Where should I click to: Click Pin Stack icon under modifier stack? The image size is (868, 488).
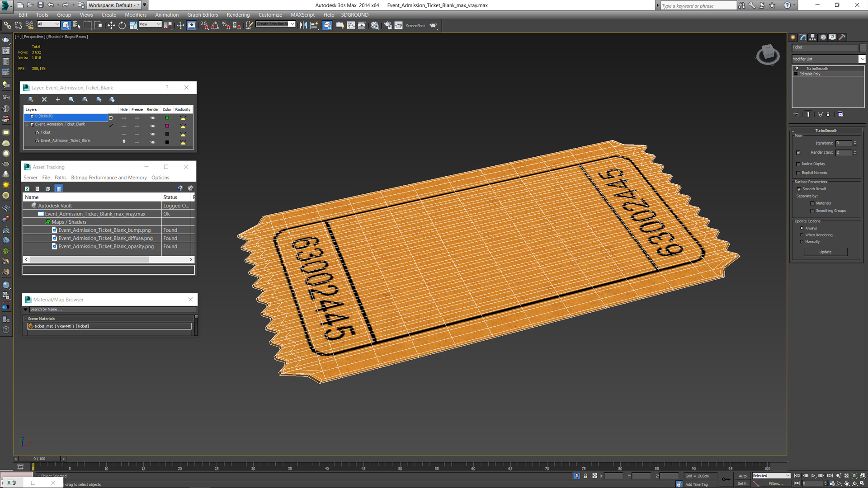pyautogui.click(x=797, y=114)
